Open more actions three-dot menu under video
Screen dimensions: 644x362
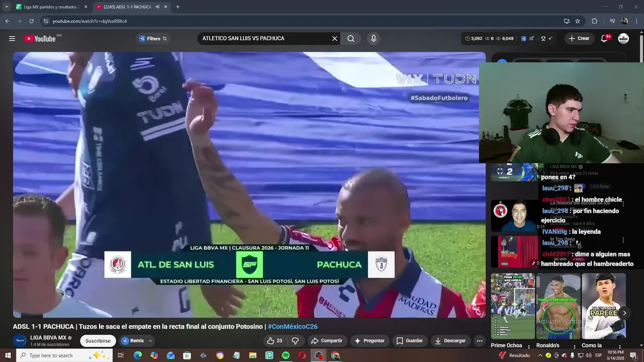coord(479,341)
